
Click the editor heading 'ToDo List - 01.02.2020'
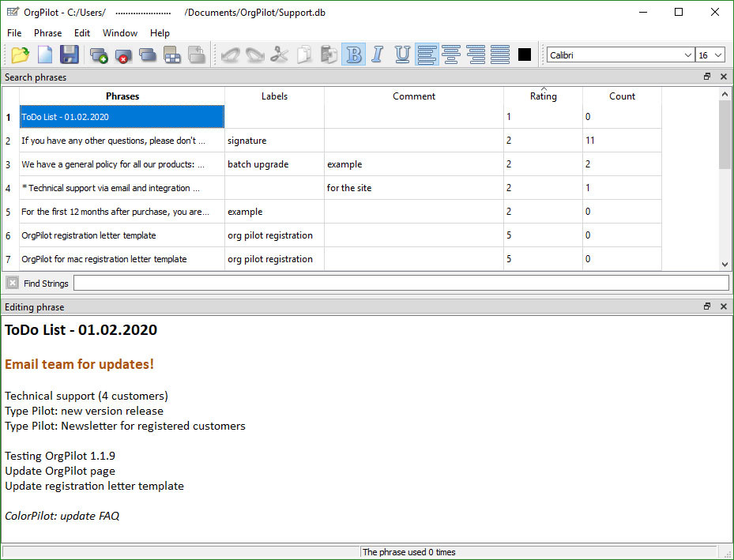(81, 329)
